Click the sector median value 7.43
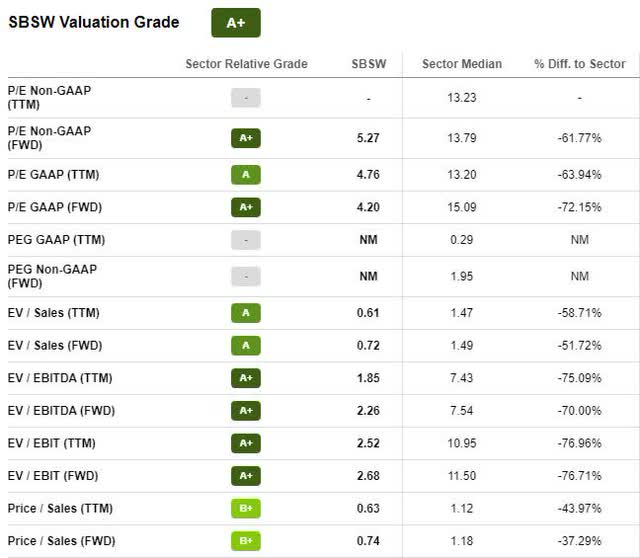Image resolution: width=640 pixels, height=558 pixels. click(462, 378)
